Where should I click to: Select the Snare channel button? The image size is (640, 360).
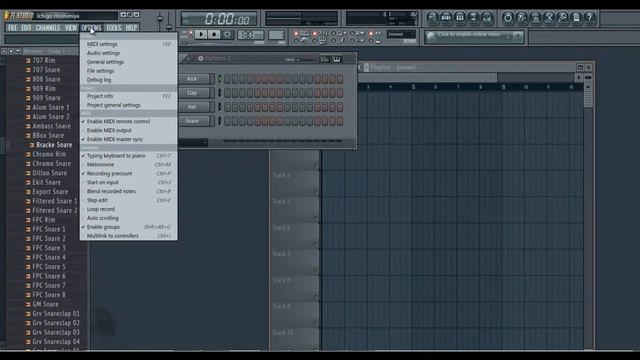pos(194,121)
